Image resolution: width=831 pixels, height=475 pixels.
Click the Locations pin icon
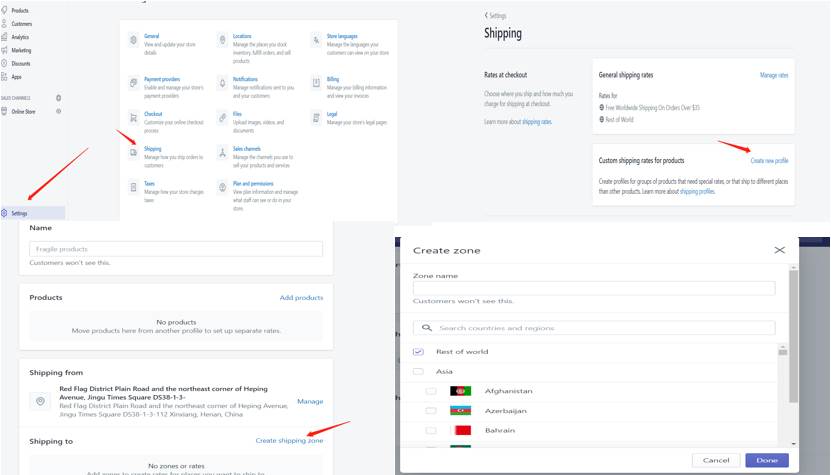tap(222, 40)
